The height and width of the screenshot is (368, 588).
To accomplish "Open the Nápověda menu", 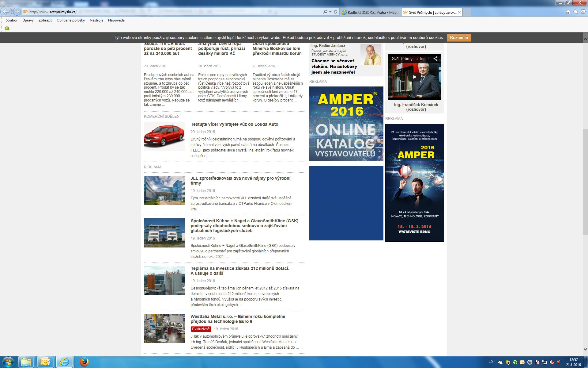I will pos(116,20).
